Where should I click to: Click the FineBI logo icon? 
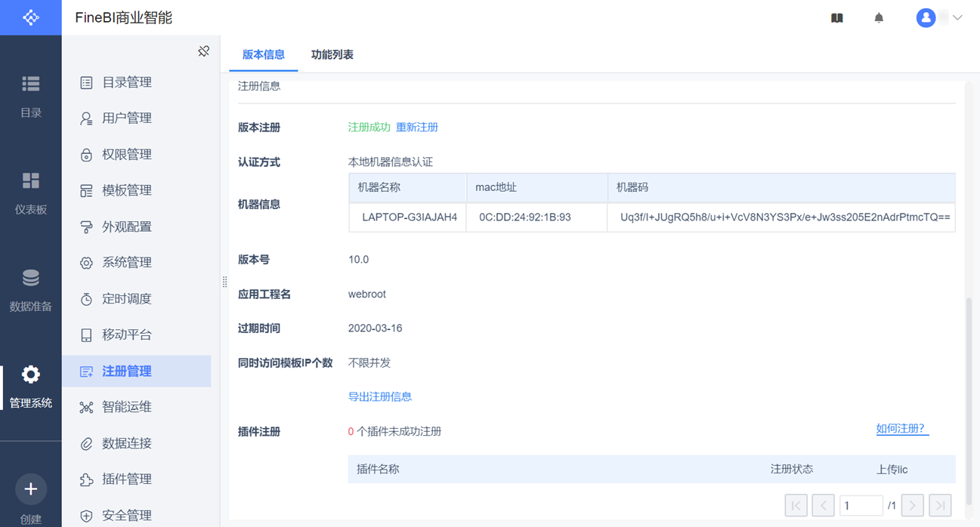(x=30, y=17)
